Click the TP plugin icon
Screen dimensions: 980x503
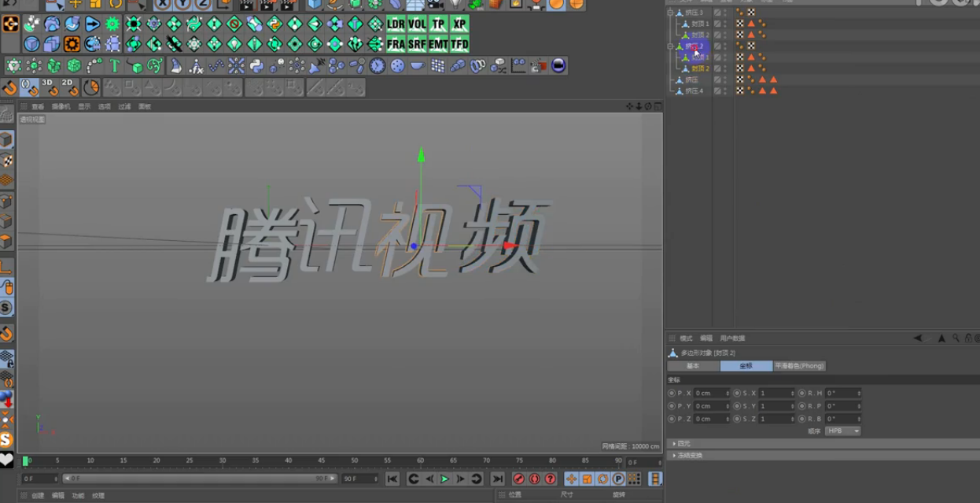438,24
